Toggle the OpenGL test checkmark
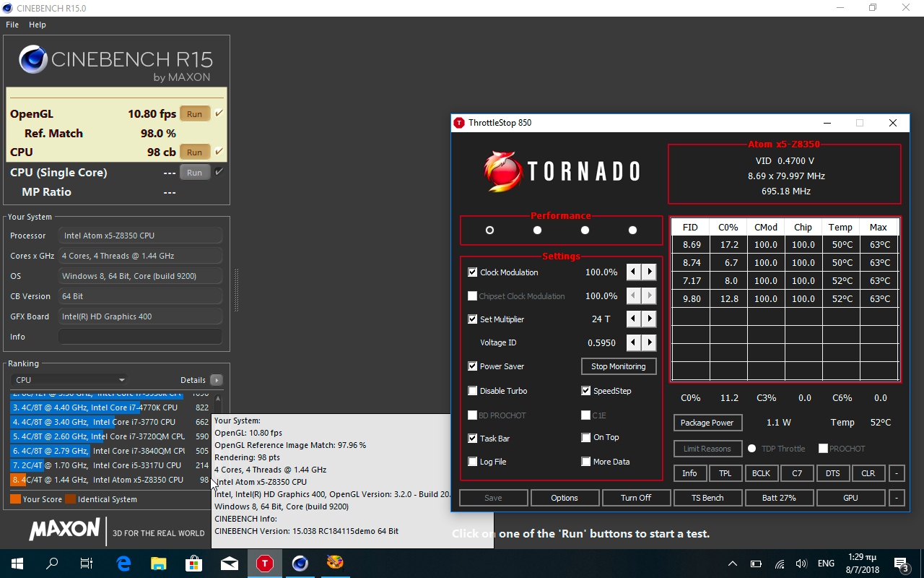This screenshot has height=578, width=924. (219, 113)
